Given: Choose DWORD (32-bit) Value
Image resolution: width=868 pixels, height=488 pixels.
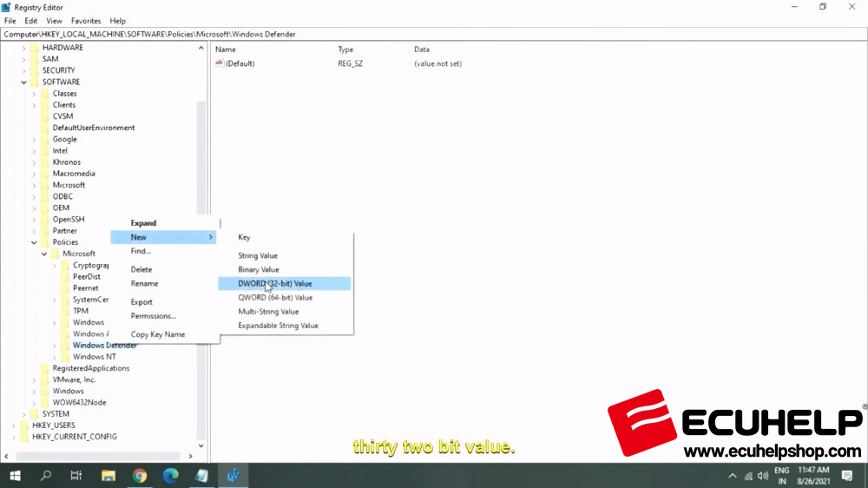Looking at the screenshot, I should [x=285, y=284].
